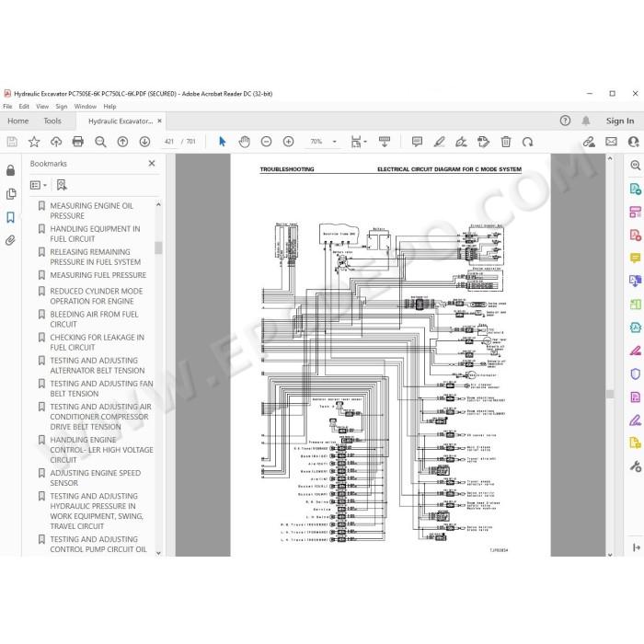Add a comment with sticky note icon
The height and width of the screenshot is (644, 644).
click(417, 142)
